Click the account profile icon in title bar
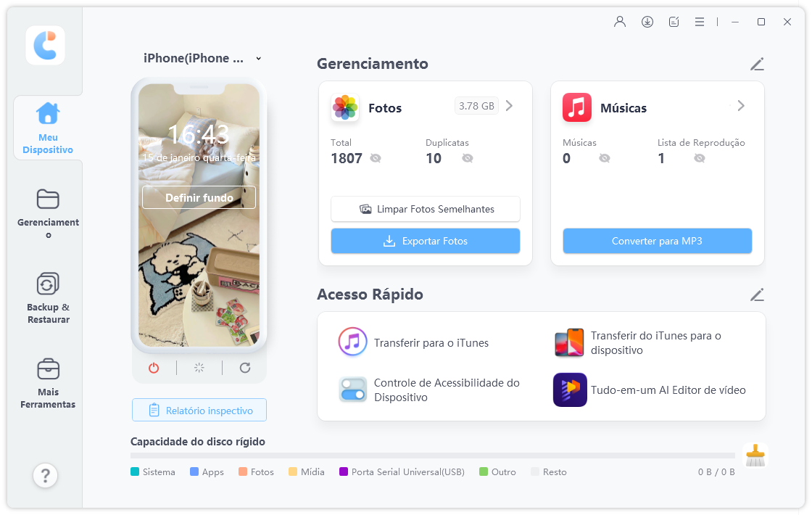This screenshot has height=515, width=812. [x=619, y=22]
